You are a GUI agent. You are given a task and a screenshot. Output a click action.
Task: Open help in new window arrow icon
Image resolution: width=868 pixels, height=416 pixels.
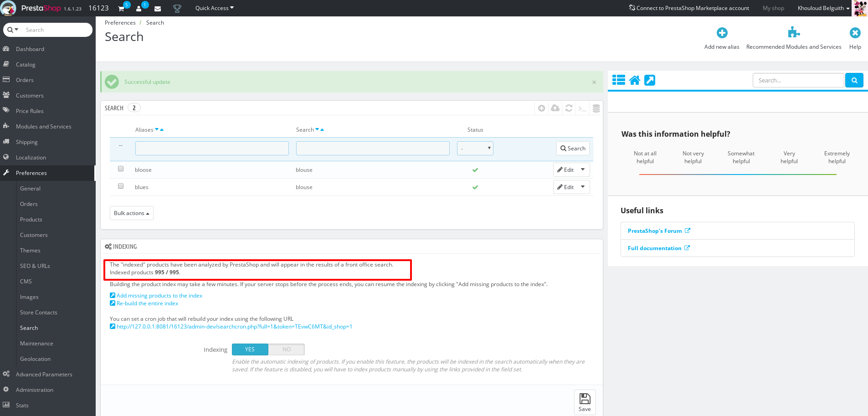coord(650,80)
